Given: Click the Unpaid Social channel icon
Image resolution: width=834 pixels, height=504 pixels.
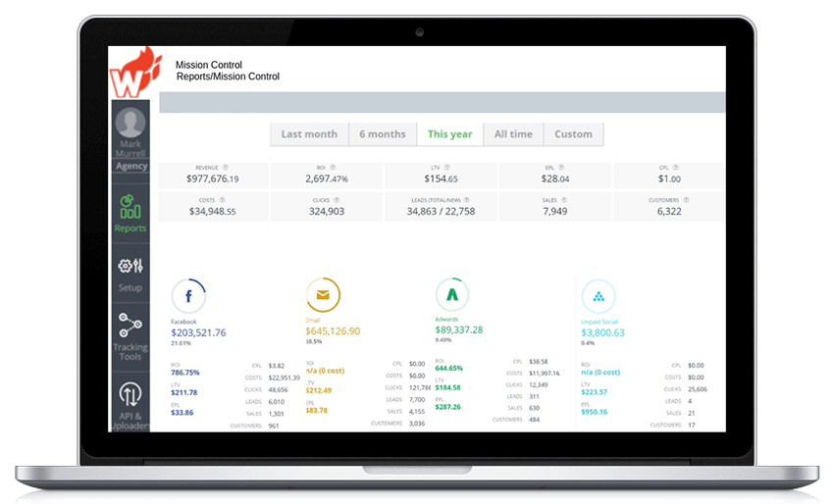Looking at the screenshot, I should tap(599, 297).
